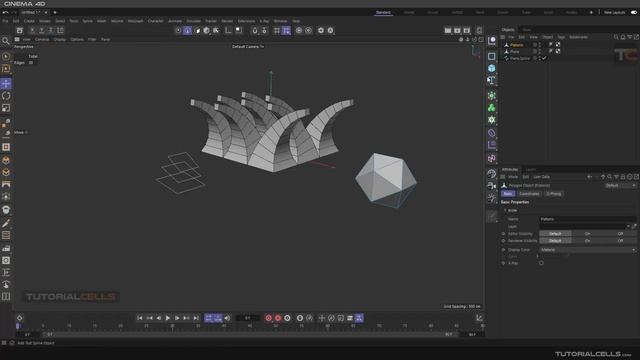Click the timeline playhead at frame 0

click(x=18, y=326)
